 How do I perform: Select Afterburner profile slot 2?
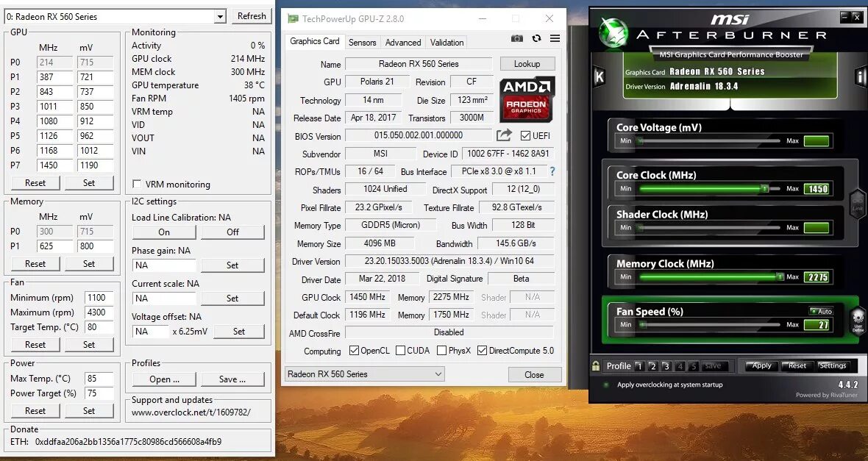tap(652, 366)
